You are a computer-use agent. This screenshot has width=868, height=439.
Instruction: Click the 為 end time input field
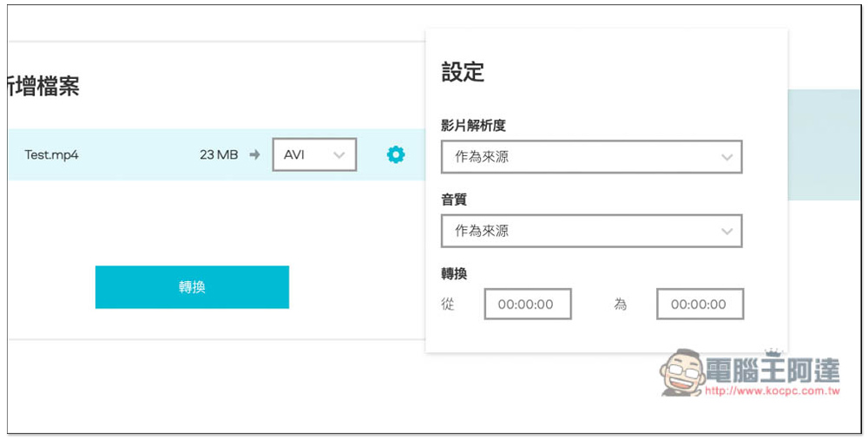[x=700, y=304]
